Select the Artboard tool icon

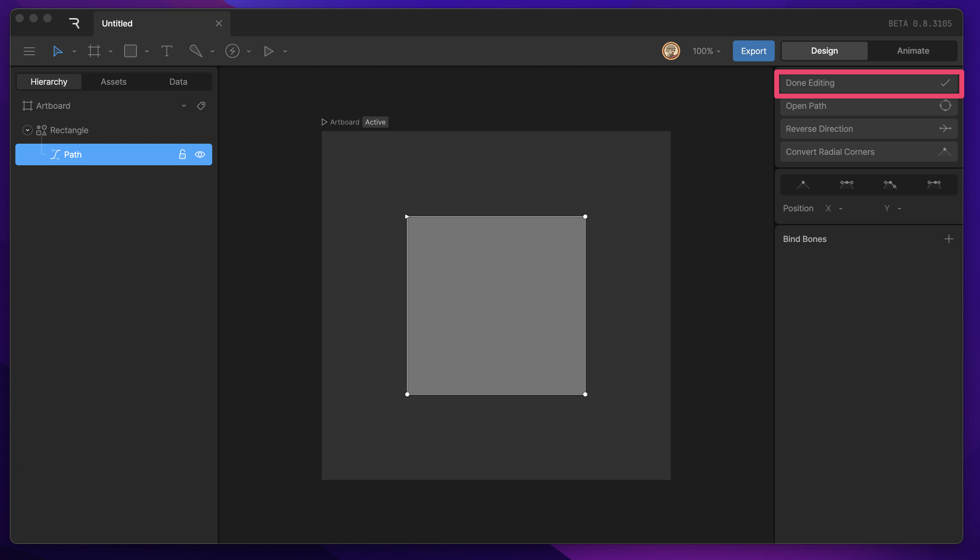[x=94, y=51]
